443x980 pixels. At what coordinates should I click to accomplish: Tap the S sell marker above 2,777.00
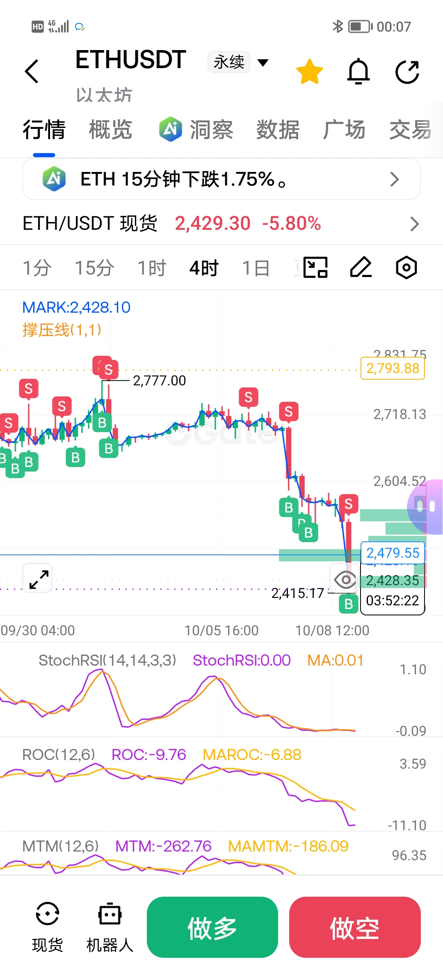[108, 369]
